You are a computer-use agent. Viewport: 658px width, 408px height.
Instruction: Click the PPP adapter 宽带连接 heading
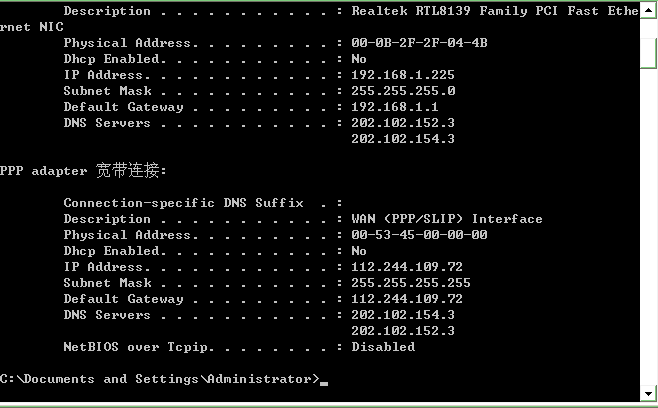pos(83,170)
